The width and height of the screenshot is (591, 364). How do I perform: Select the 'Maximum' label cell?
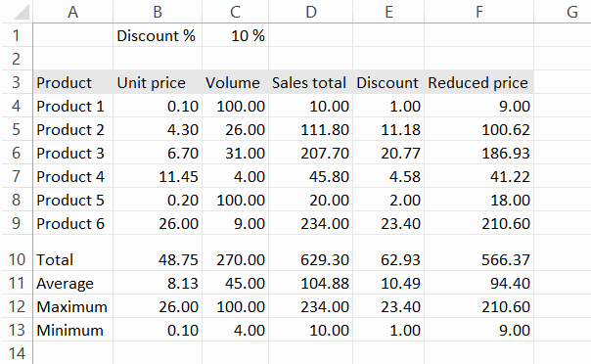tap(72, 306)
